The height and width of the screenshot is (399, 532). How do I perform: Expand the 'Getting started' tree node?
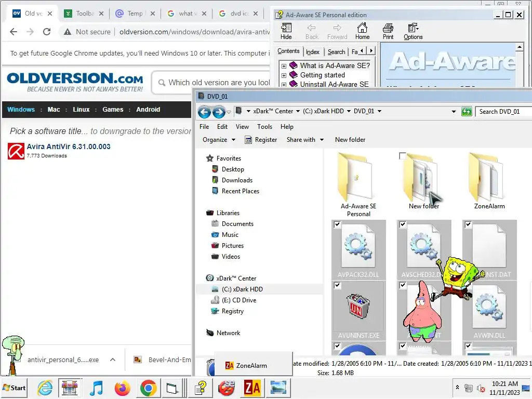(x=284, y=75)
